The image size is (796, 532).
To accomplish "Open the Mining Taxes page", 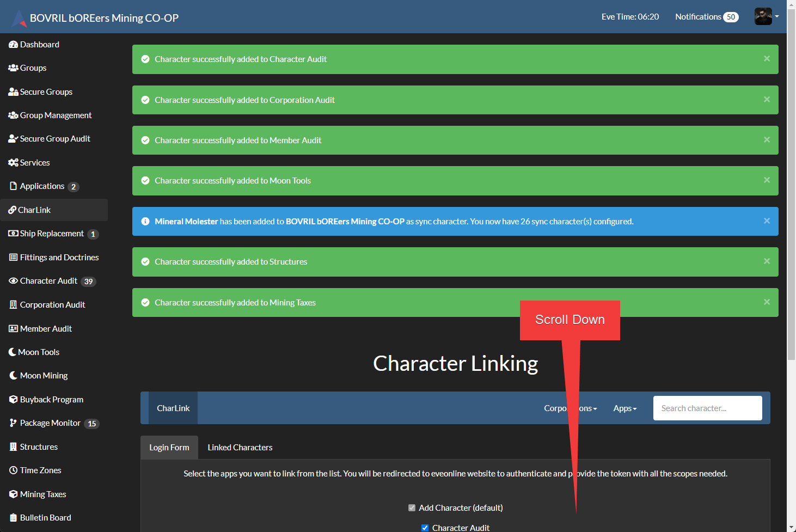I will click(x=42, y=494).
